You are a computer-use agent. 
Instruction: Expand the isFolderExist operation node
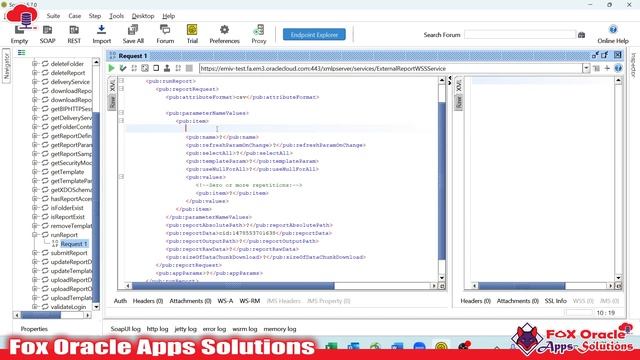35,208
